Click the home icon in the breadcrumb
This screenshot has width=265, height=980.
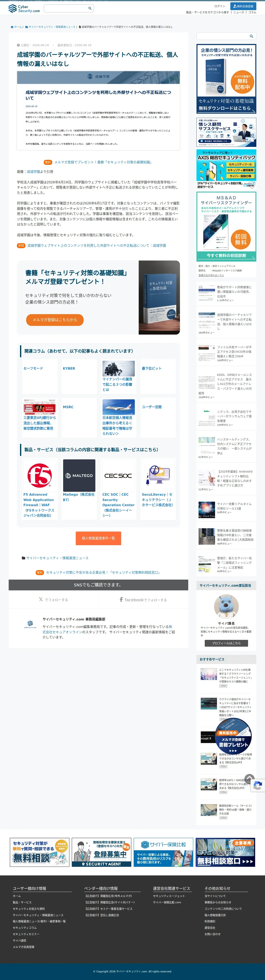(x=12, y=27)
